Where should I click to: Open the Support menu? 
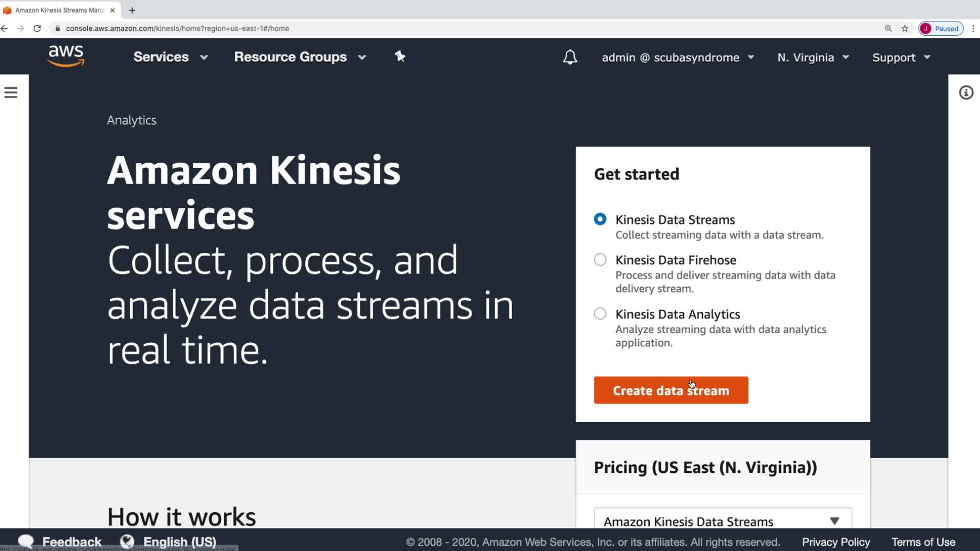901,57
